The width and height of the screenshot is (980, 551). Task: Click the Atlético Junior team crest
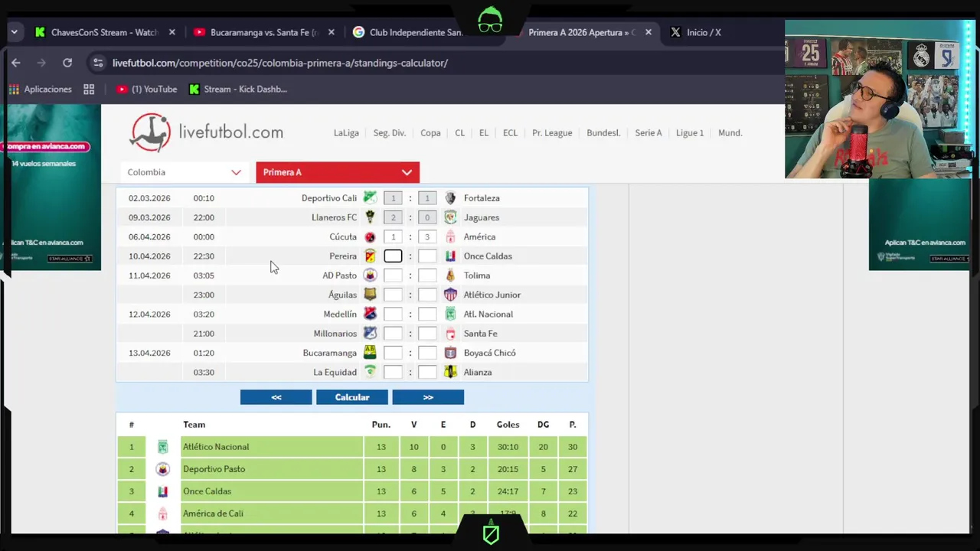pos(450,295)
